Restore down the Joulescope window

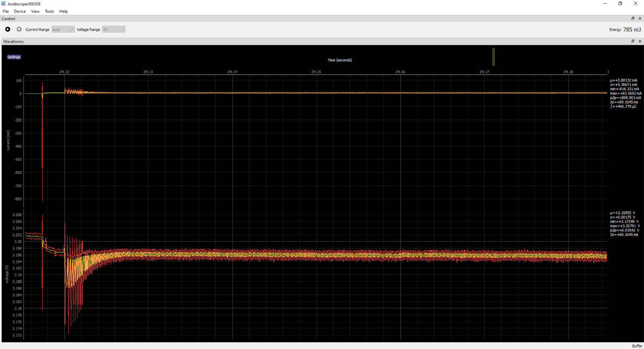(x=620, y=4)
